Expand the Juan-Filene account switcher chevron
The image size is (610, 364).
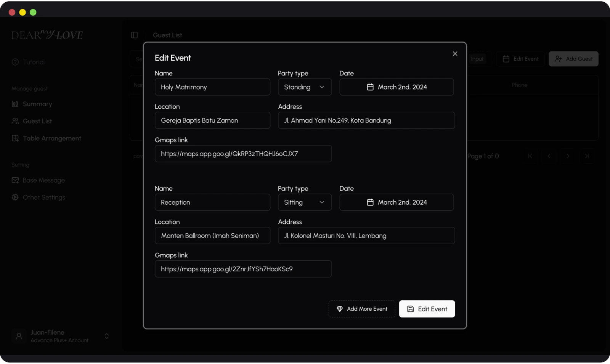tap(107, 336)
